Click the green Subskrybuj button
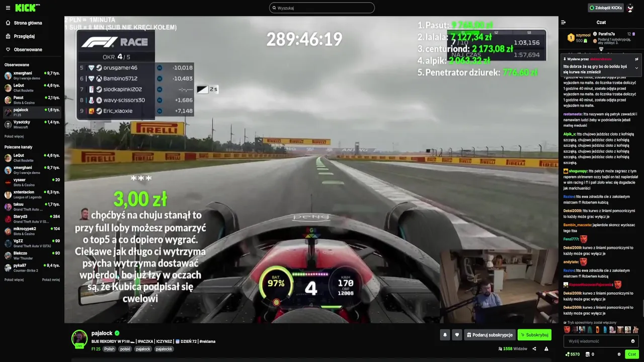Viewport: 644px width, 362px height. (x=534, y=335)
